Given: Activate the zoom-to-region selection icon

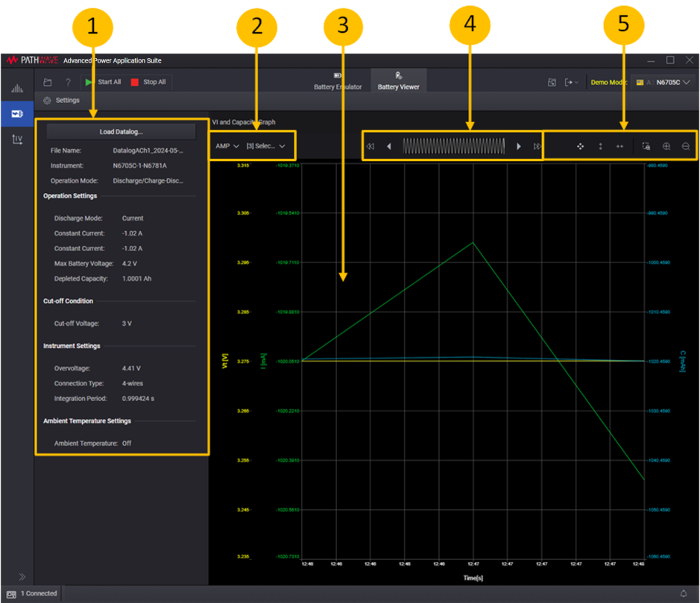Looking at the screenshot, I should (646, 146).
